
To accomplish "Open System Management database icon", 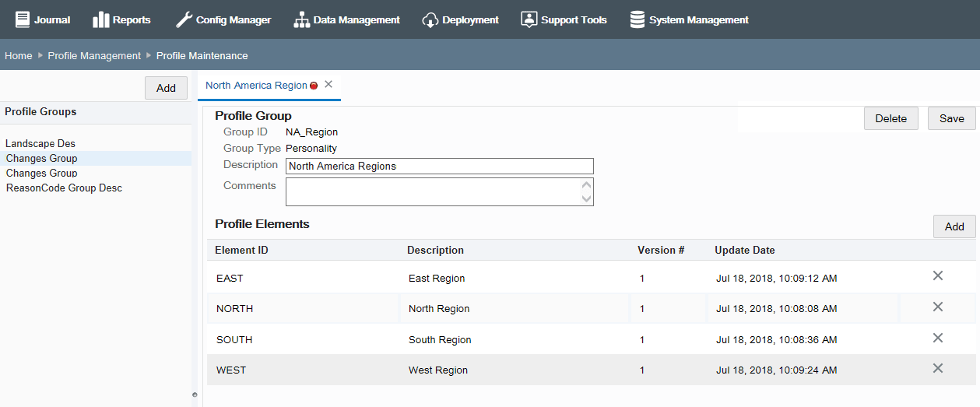I will (x=638, y=19).
